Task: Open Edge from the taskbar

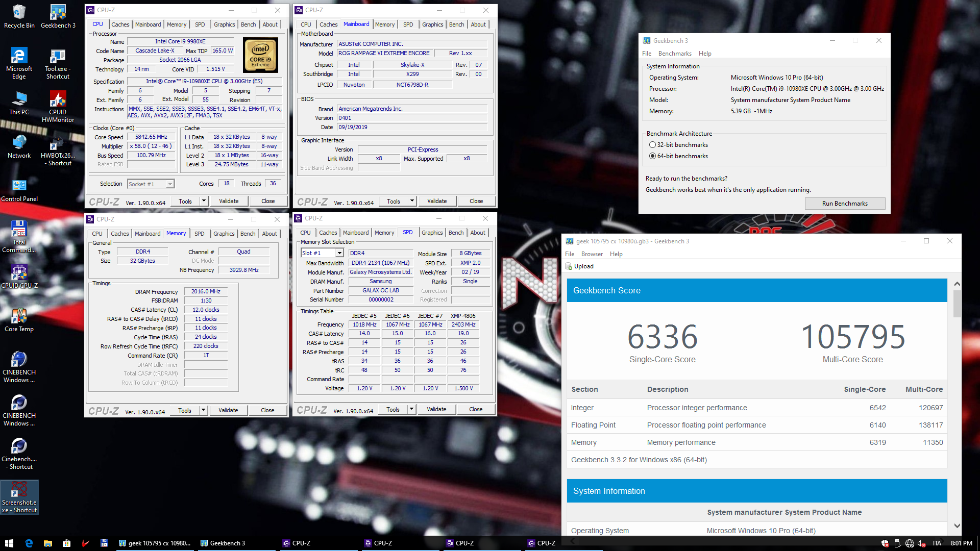Action: tap(29, 543)
